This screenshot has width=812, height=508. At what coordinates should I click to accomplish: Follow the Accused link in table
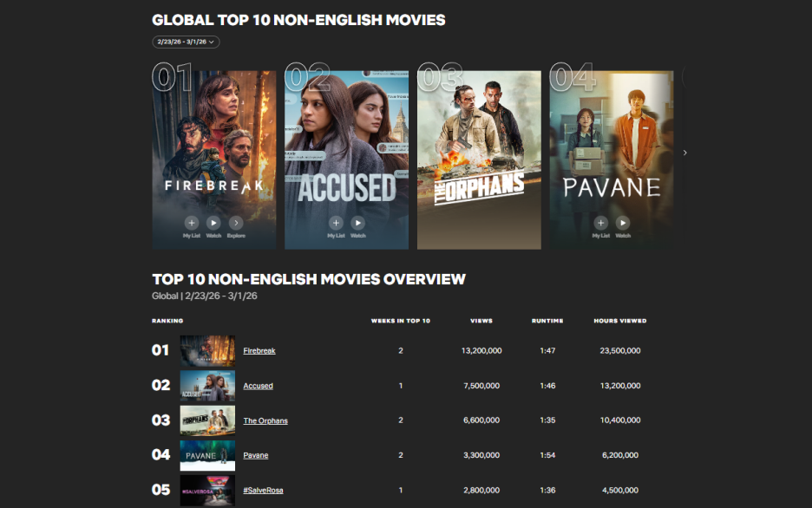click(x=258, y=386)
